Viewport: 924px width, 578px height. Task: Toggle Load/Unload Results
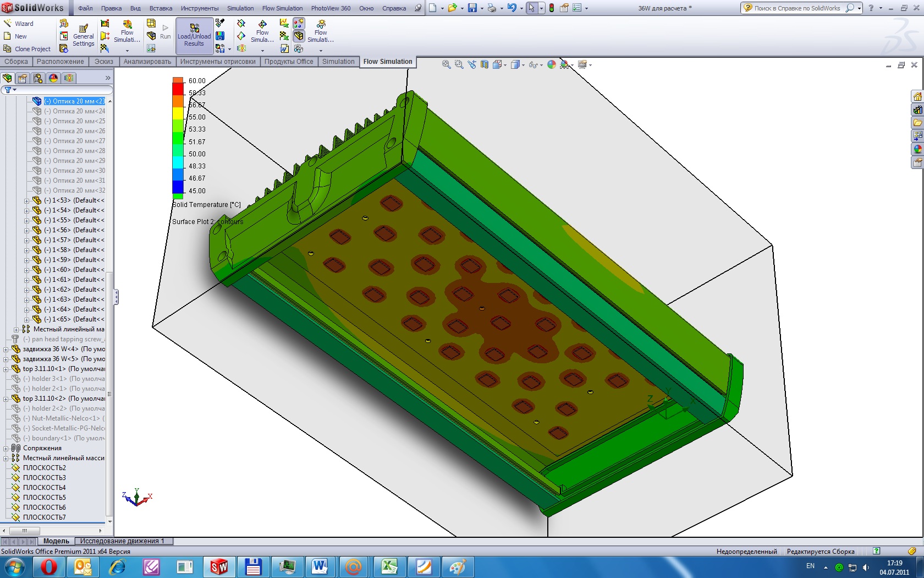click(194, 35)
